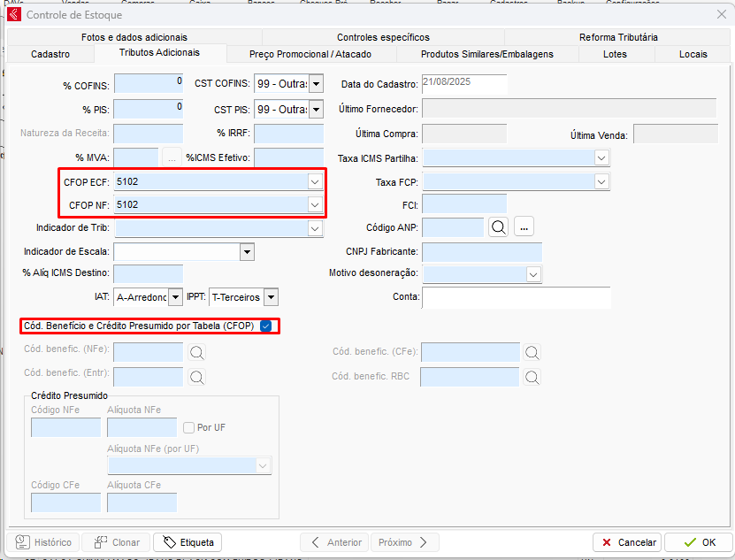Open the Reforma Tributária tab

(x=618, y=37)
